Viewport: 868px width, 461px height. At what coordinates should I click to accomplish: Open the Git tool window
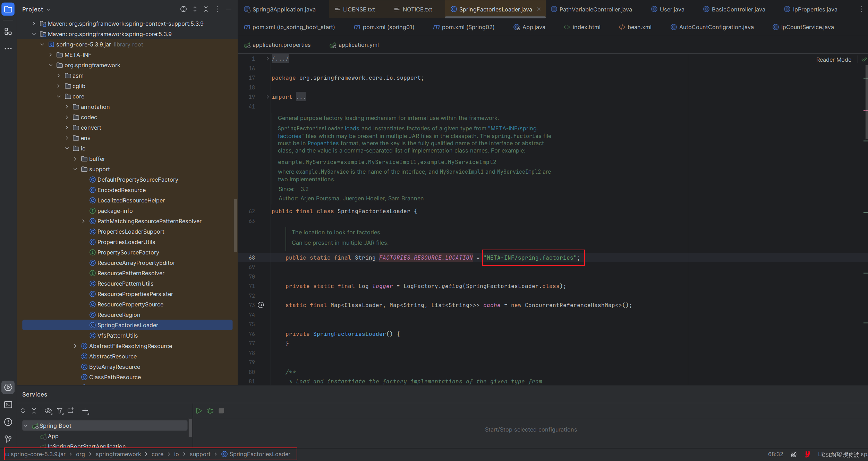pos(8,439)
